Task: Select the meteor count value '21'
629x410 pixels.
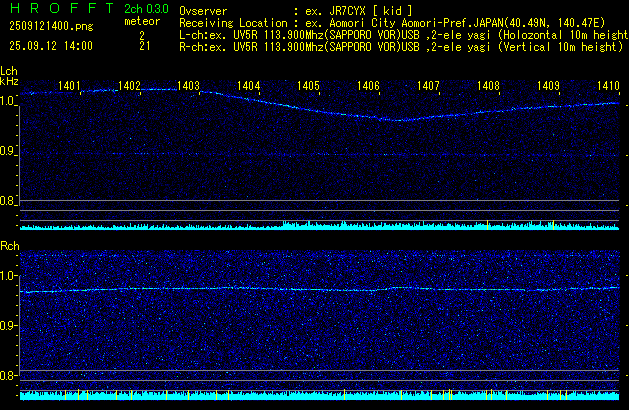Action: (145, 46)
